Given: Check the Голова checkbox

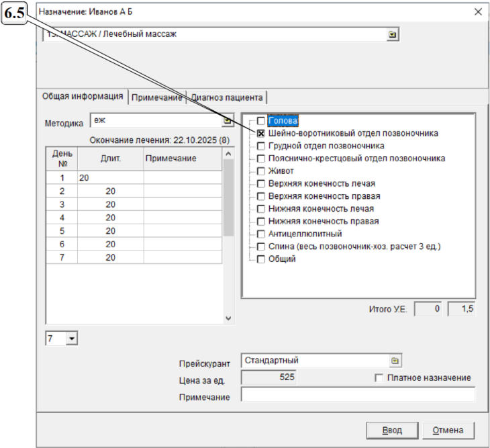Looking at the screenshot, I should click(261, 122).
